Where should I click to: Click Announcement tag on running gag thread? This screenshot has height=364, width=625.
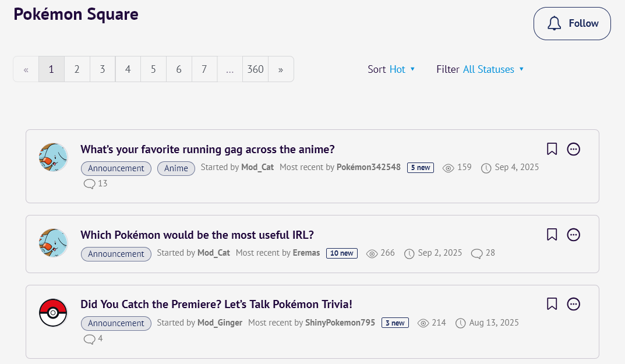click(116, 169)
